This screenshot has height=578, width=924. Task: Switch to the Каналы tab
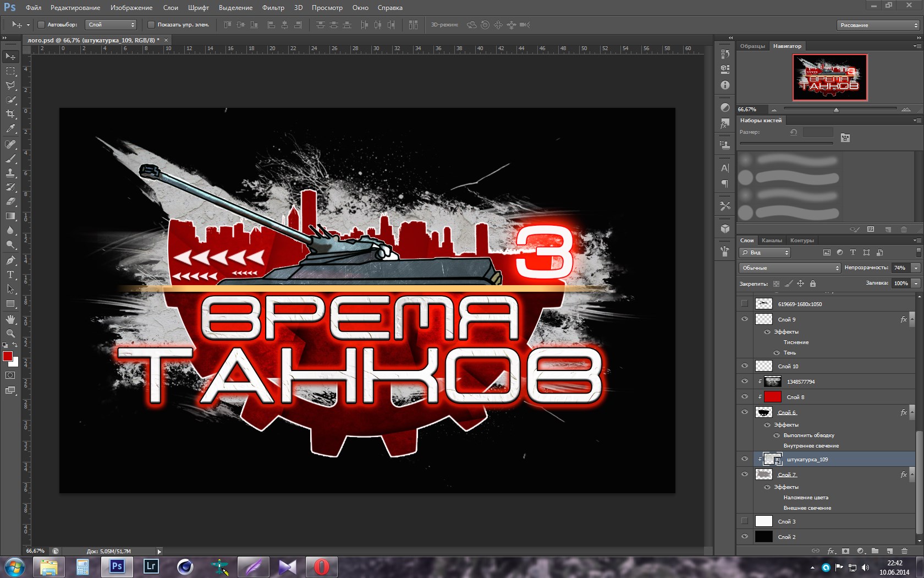772,241
